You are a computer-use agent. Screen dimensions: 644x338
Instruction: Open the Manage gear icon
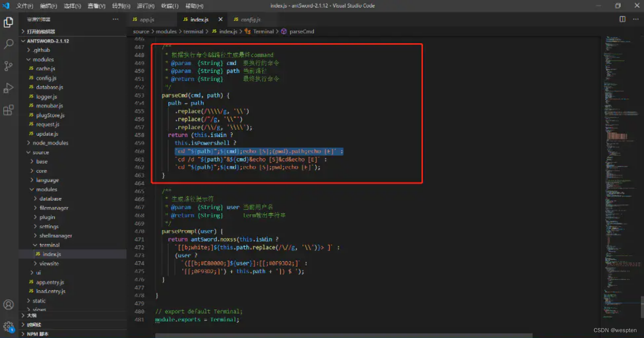(x=9, y=326)
